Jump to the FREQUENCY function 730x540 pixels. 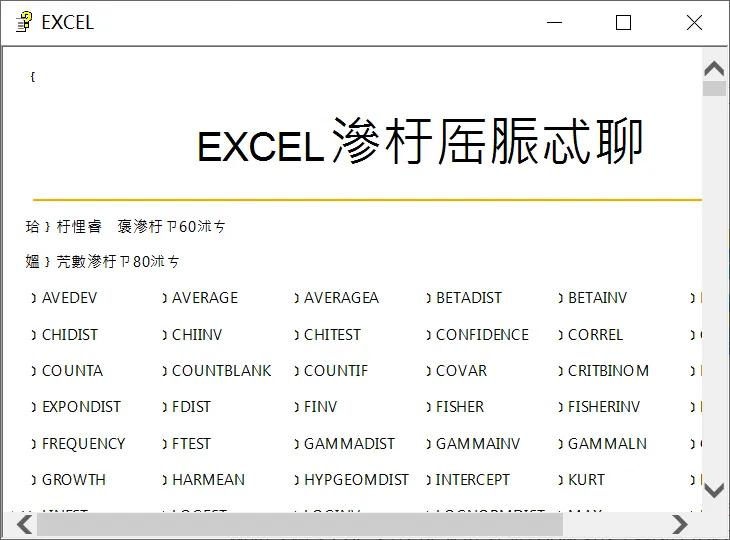[83, 444]
